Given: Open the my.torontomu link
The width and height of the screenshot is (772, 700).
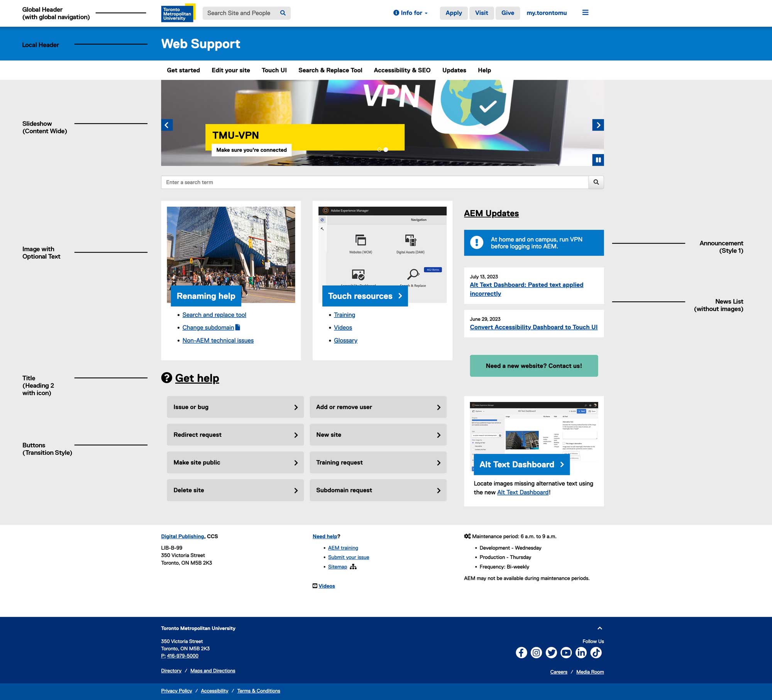Looking at the screenshot, I should (x=547, y=13).
